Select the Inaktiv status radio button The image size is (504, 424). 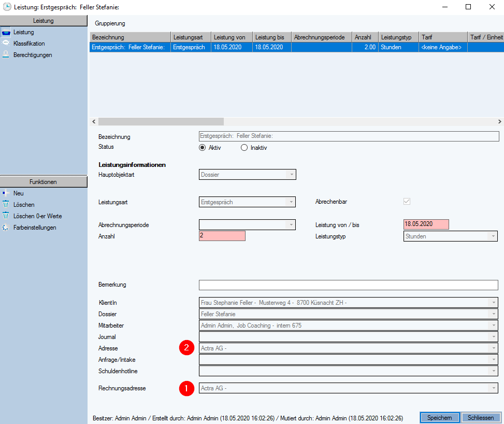click(244, 148)
